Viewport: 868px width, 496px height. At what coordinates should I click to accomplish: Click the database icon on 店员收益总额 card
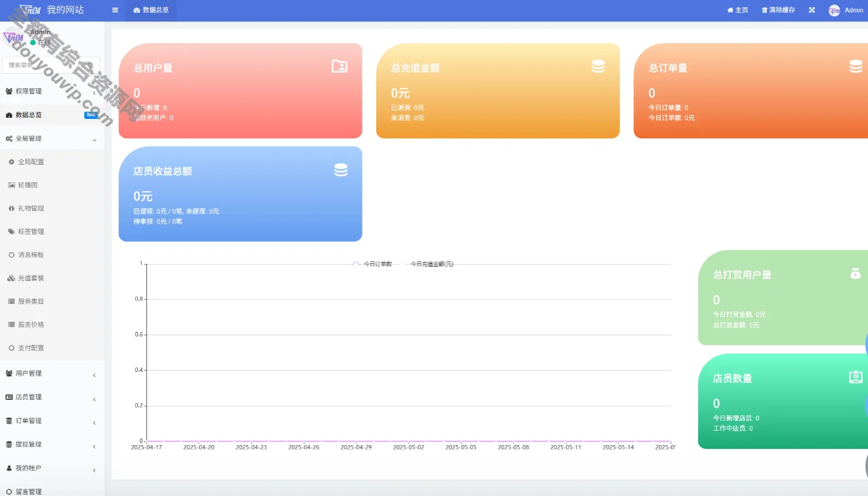(341, 170)
